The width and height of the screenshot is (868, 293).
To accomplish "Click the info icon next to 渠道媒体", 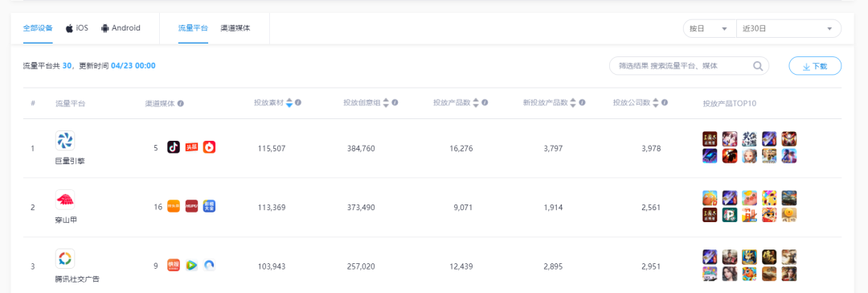I will (181, 103).
